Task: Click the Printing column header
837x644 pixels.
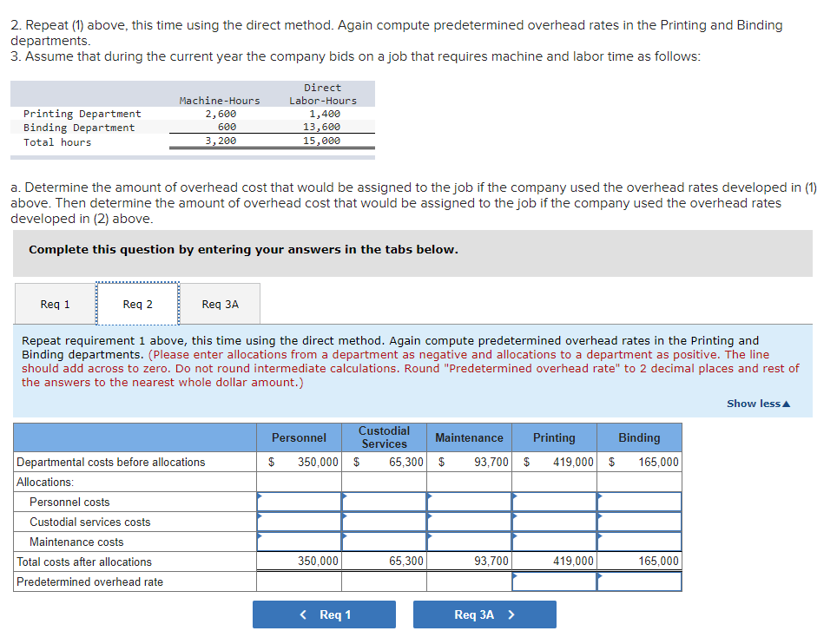Action: [x=554, y=437]
